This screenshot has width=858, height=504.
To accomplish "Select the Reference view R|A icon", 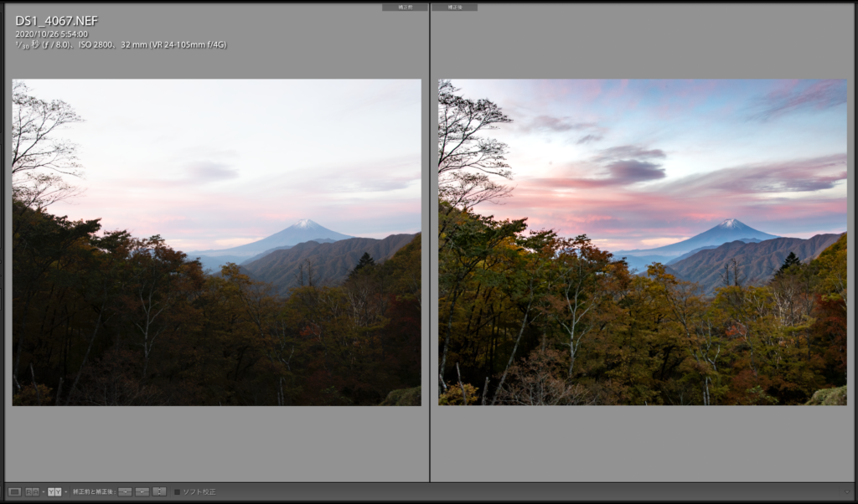I will coord(32,491).
